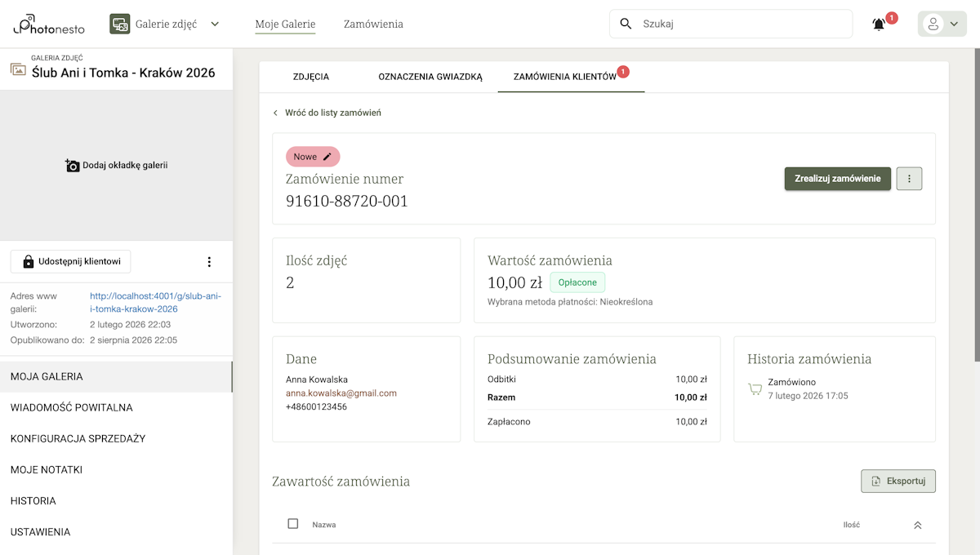980x555 pixels.
Task: Click the back arrow to order list
Action: (276, 113)
